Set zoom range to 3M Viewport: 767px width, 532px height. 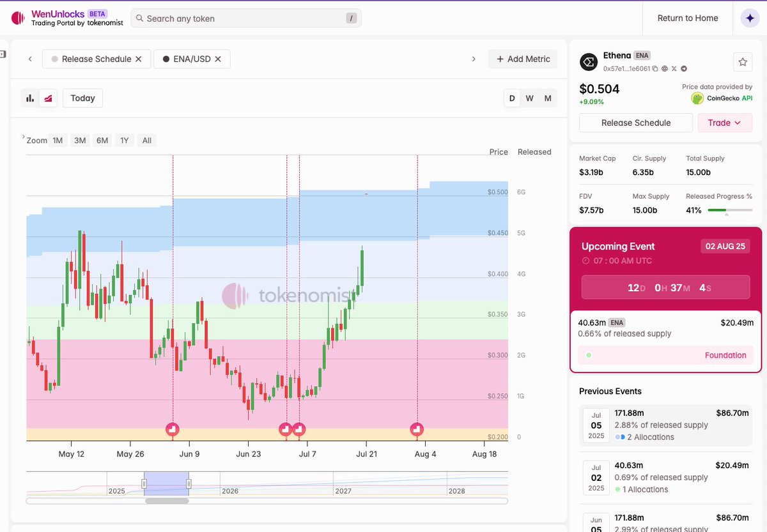coord(80,141)
